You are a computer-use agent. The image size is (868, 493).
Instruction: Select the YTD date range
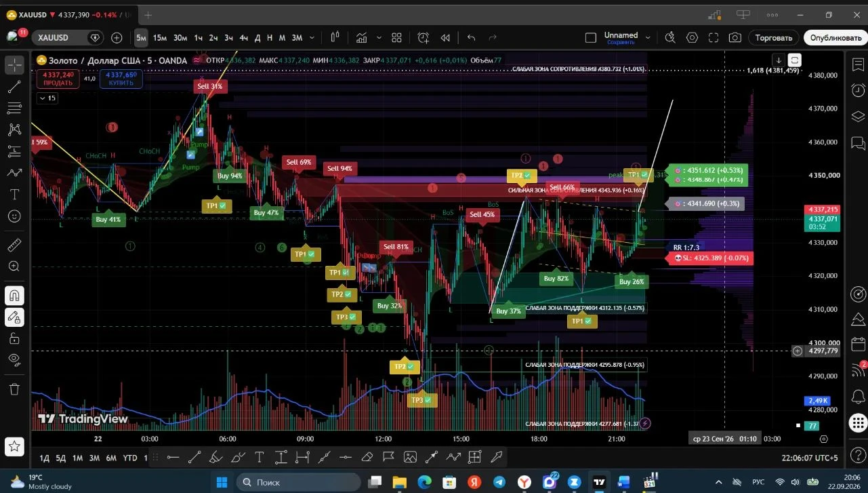coord(130,458)
